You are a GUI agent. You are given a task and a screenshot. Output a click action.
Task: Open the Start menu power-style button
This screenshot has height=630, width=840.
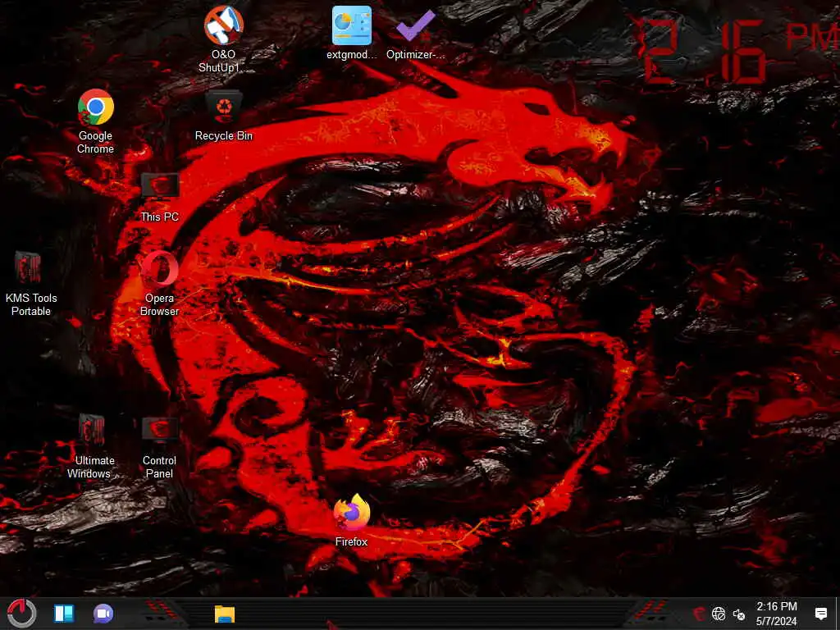(21, 614)
